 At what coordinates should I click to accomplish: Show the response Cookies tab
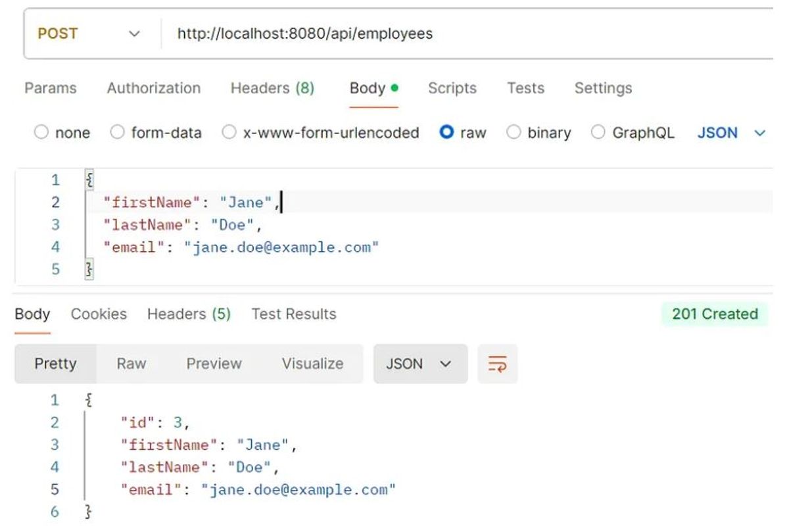pos(99,314)
